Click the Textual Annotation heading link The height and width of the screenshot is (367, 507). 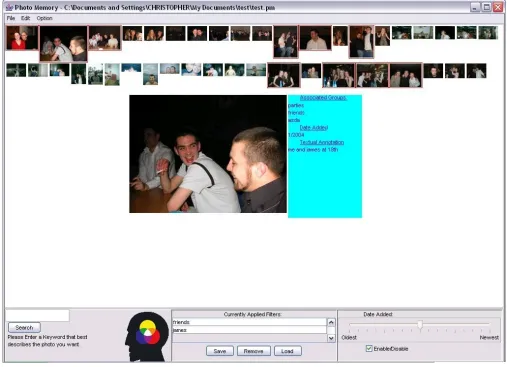[x=322, y=142]
